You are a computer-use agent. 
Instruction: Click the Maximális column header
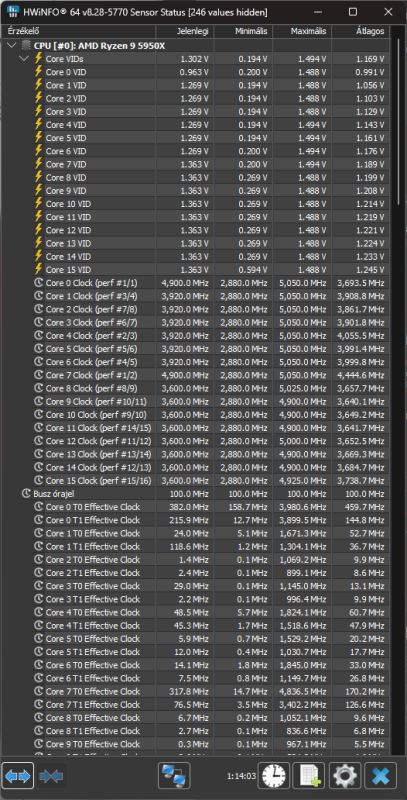click(302, 31)
